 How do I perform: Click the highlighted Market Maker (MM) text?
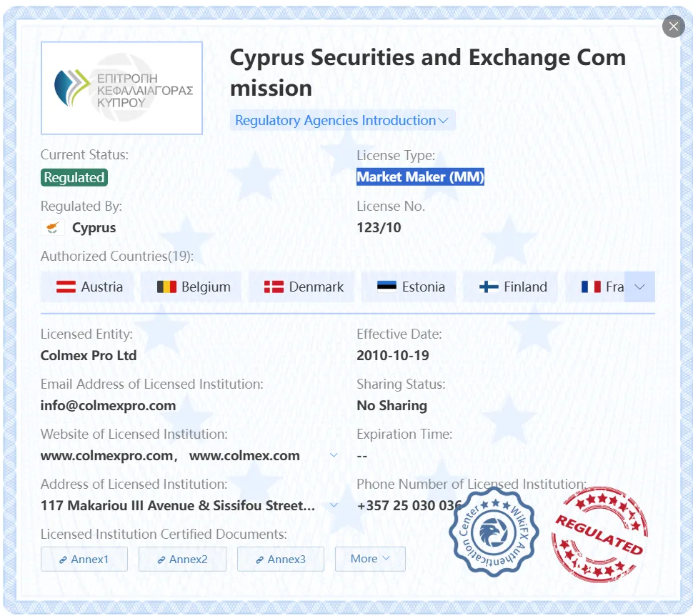pyautogui.click(x=420, y=177)
